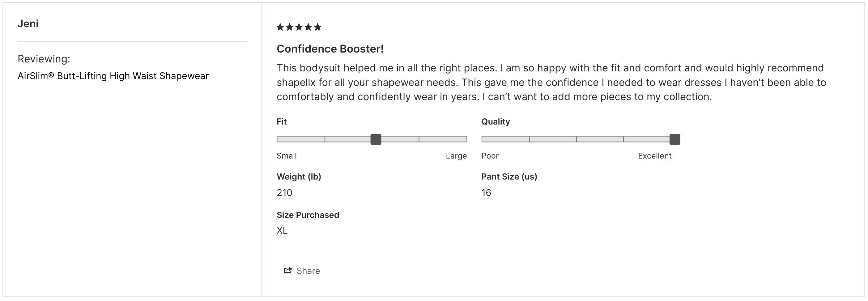Click the Excellent label under Quality
The height and width of the screenshot is (301, 868).
tap(655, 156)
